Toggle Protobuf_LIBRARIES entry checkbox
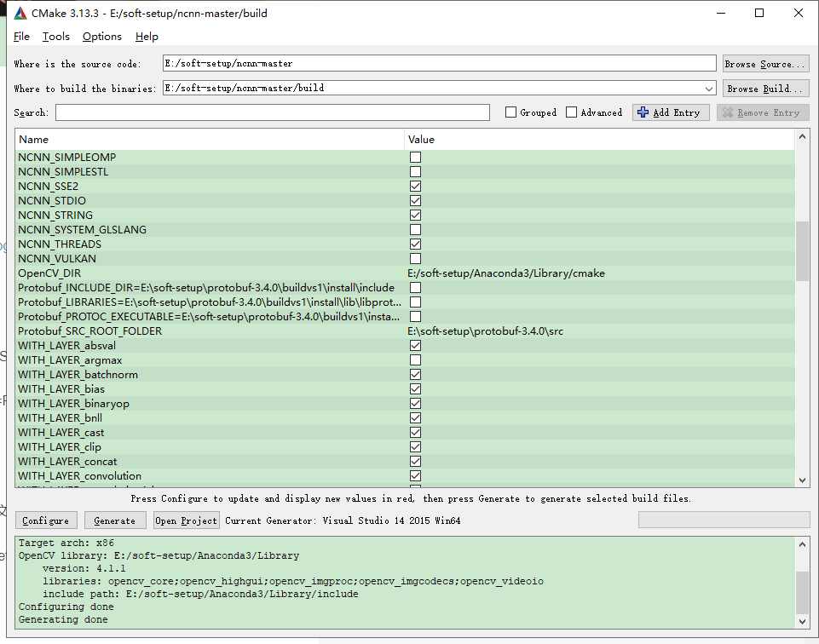The height and width of the screenshot is (644, 819). click(415, 302)
